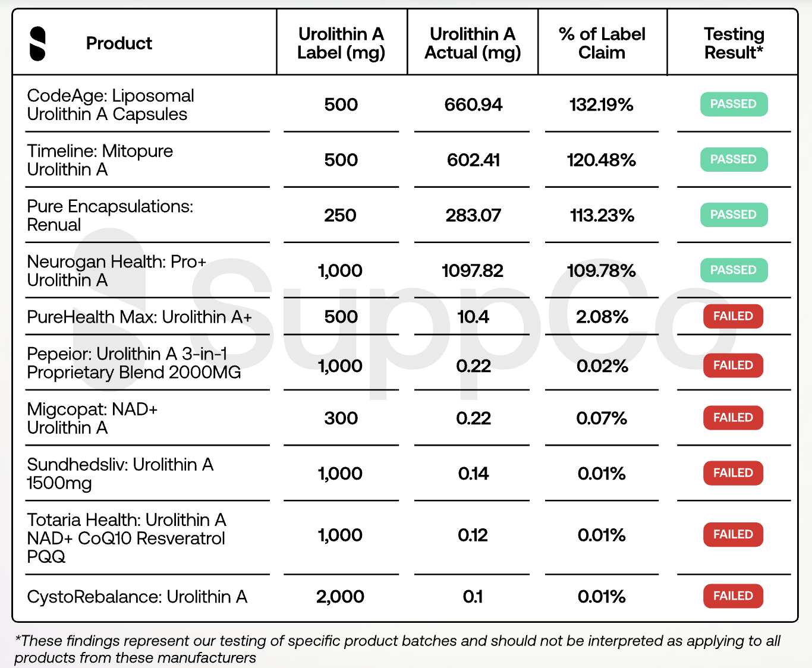This screenshot has width=812, height=668.
Task: Select the FAILED badge for Migcopat
Action: (x=733, y=418)
